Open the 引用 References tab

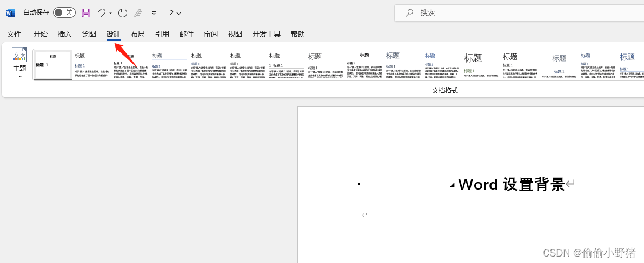point(162,34)
